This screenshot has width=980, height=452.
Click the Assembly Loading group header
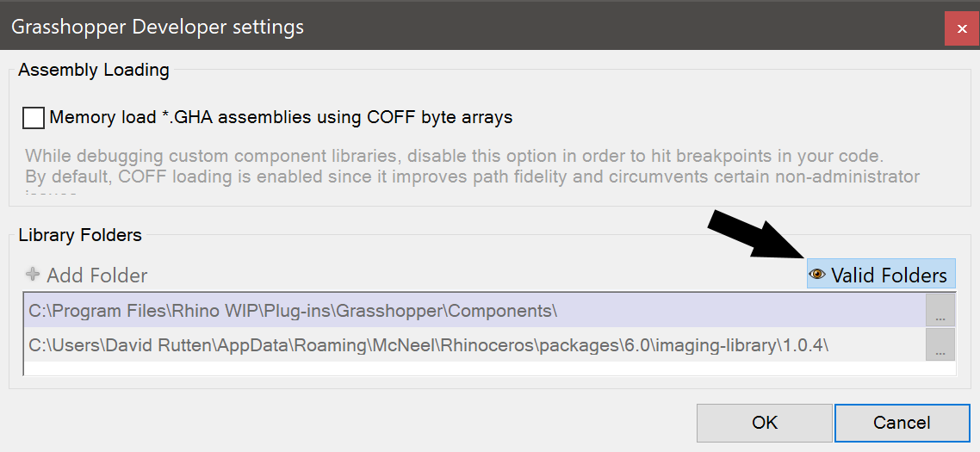pyautogui.click(x=94, y=71)
